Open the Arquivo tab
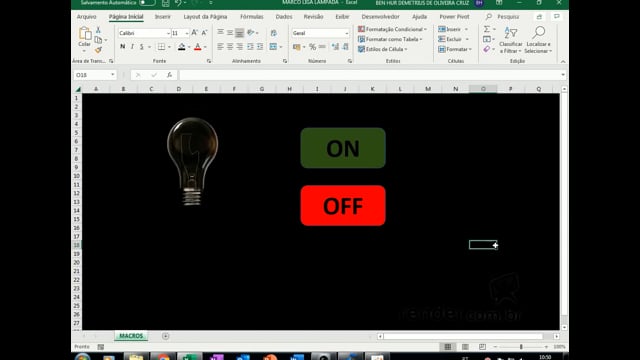Viewport: 640px width, 360px height. pos(87,17)
